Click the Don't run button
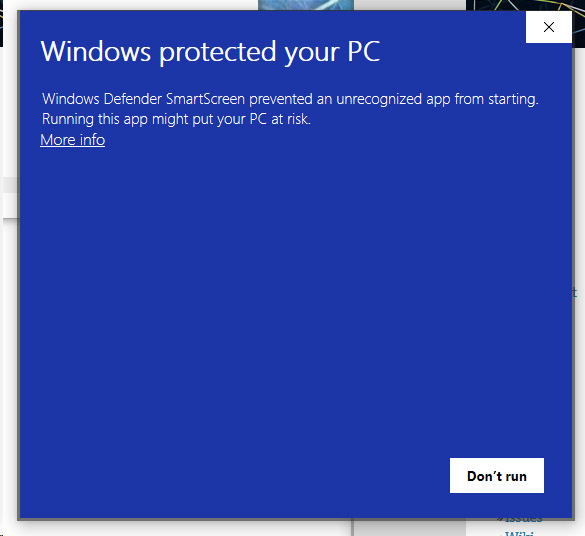585x536 pixels. pyautogui.click(x=497, y=476)
